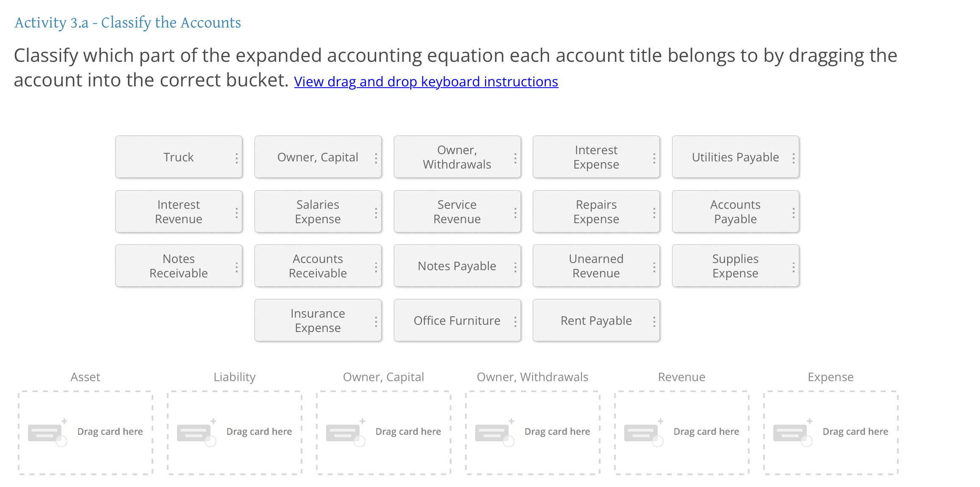The image size is (980, 487).
Task: Click the dots icon on Owner, Capital card
Action: (x=376, y=158)
